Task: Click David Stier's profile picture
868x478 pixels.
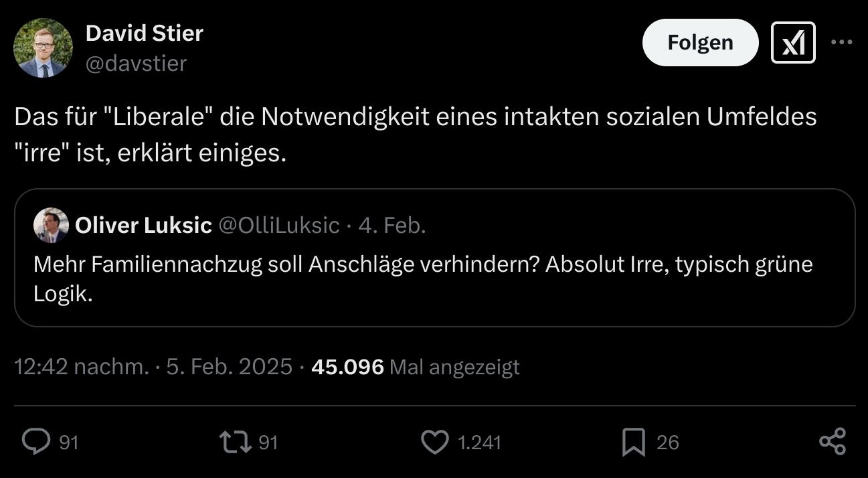Action: coord(43,48)
